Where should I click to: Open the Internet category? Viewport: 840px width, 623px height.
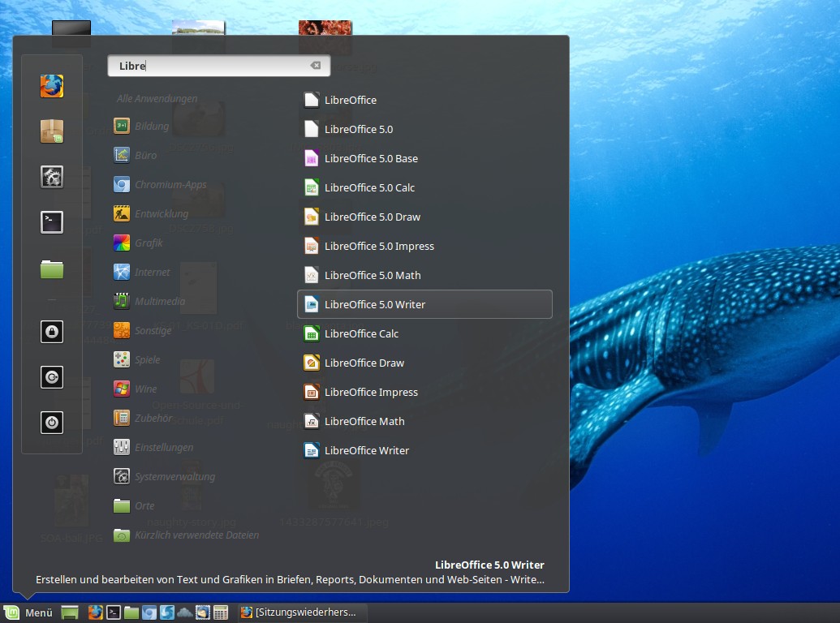tap(142, 272)
